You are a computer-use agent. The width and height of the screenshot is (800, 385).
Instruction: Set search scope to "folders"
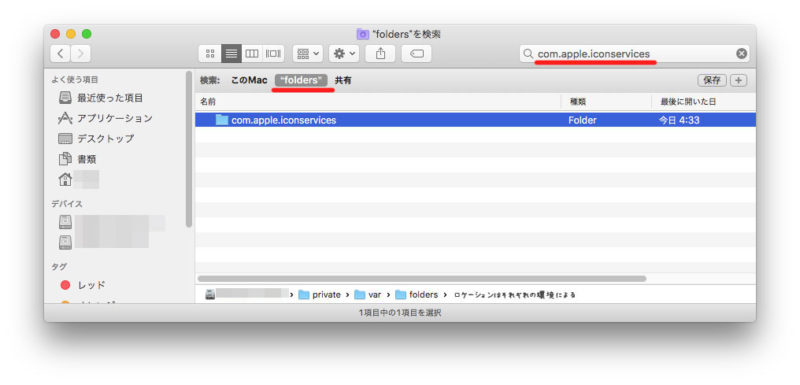coord(301,81)
